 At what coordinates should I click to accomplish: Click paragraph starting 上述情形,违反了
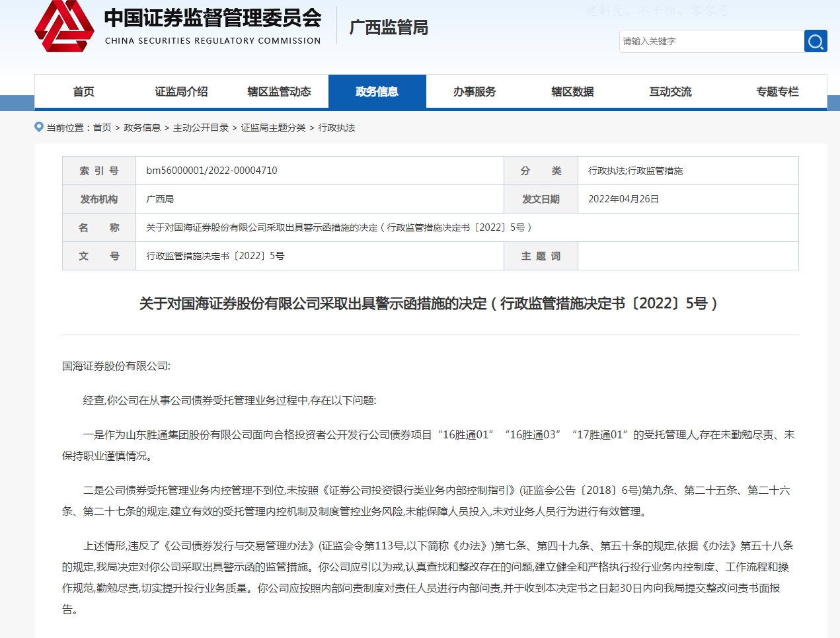[x=428, y=577]
